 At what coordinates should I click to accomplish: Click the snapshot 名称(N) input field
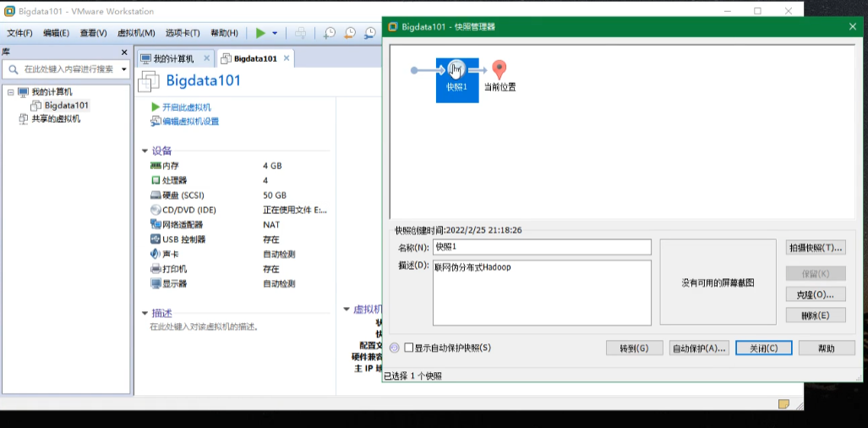(542, 247)
